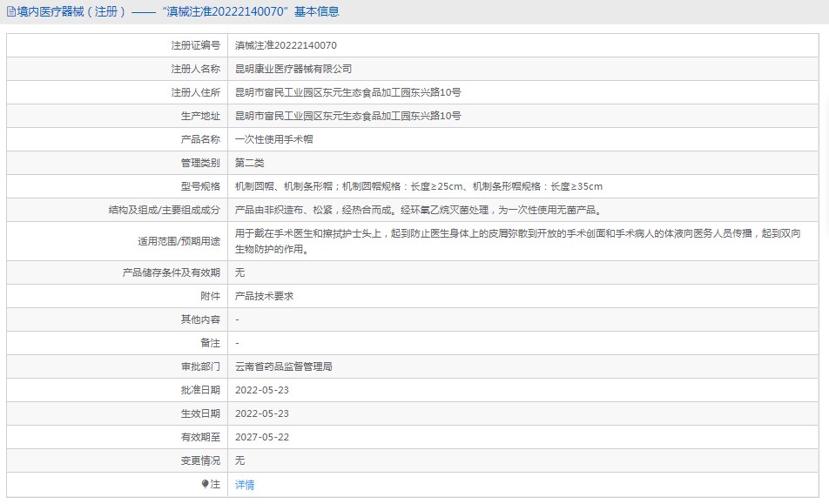The width and height of the screenshot is (829, 504).
Task: Click the structure description starting 产品由非织造布
Action: coord(418,210)
